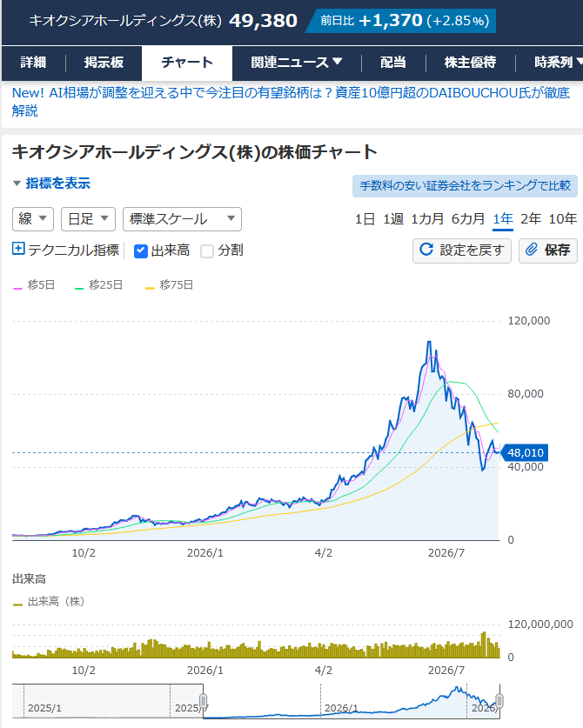Click the 120,000,000 volume axis label
This screenshot has width=583, height=728.
pyautogui.click(x=540, y=624)
